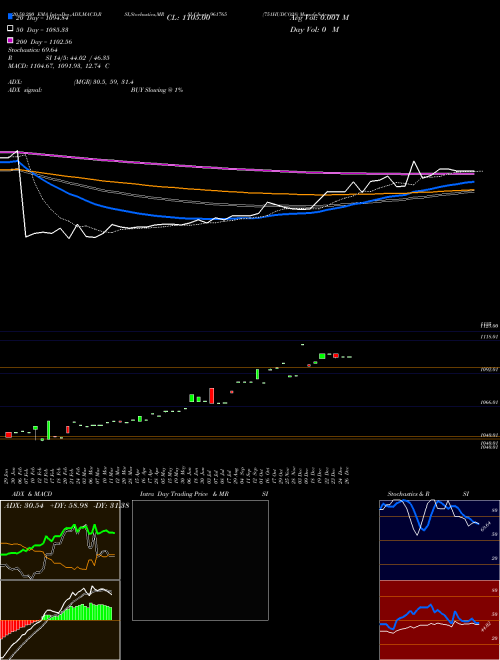Click the first red candle at chart start
The height and width of the screenshot is (660, 500).
click(8, 435)
